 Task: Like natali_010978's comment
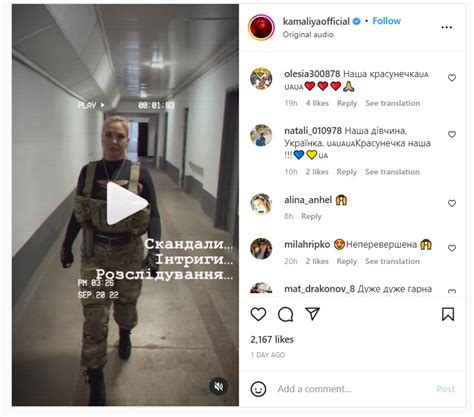pyautogui.click(x=452, y=134)
